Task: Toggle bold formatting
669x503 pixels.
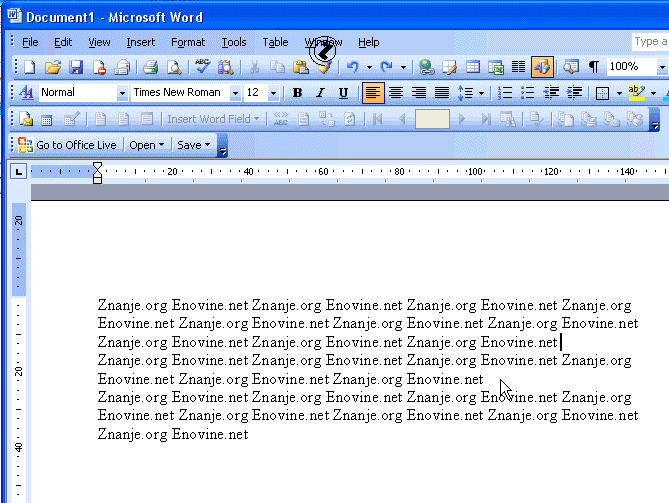Action: (x=297, y=93)
